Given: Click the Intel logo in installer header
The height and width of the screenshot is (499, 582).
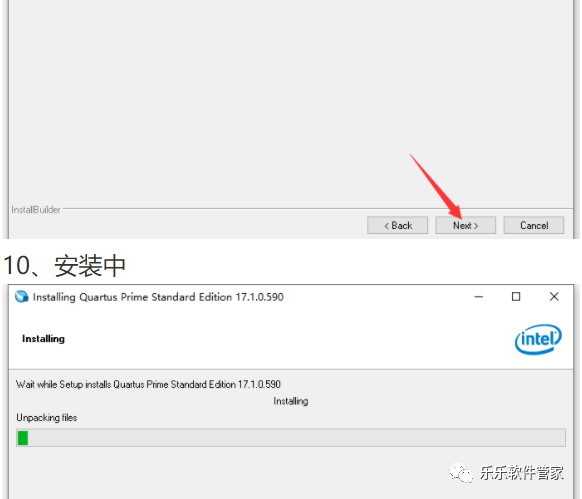Looking at the screenshot, I should 538,339.
